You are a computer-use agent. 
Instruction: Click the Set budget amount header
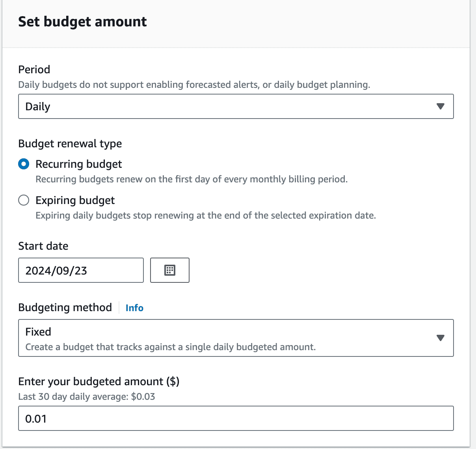point(82,22)
